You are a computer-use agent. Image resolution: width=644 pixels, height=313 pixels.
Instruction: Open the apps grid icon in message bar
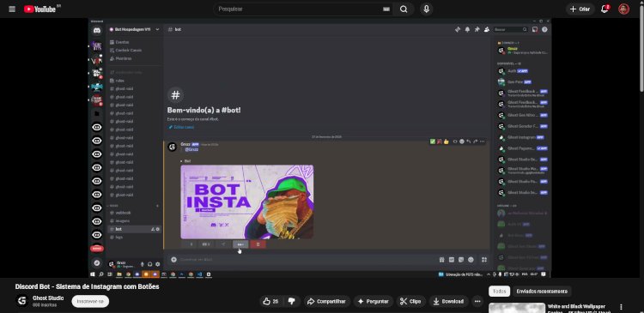(x=484, y=260)
